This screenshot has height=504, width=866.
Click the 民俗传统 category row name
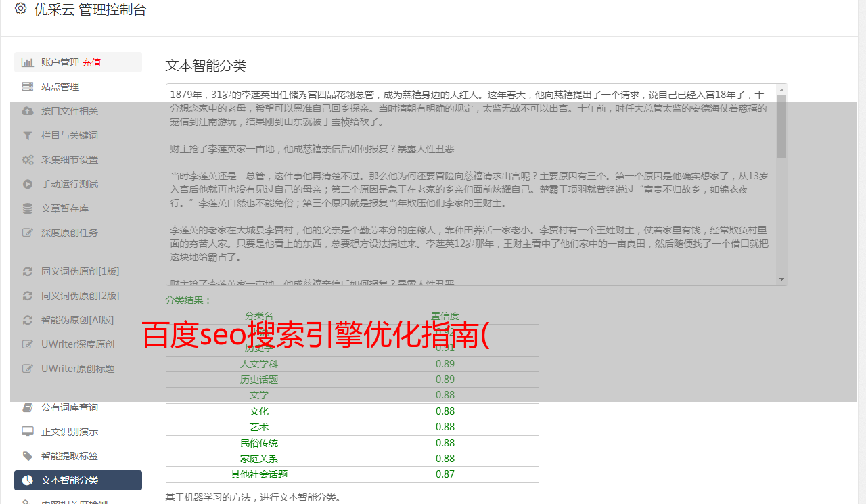coord(259,443)
